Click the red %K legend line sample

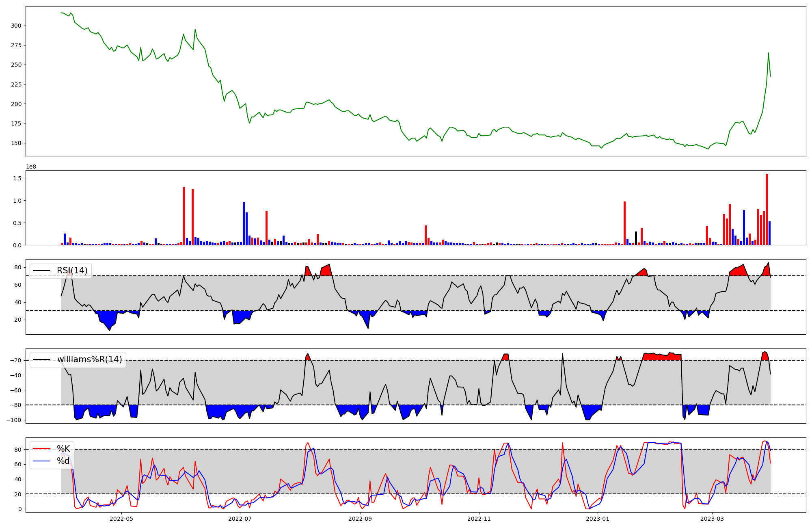(41, 449)
